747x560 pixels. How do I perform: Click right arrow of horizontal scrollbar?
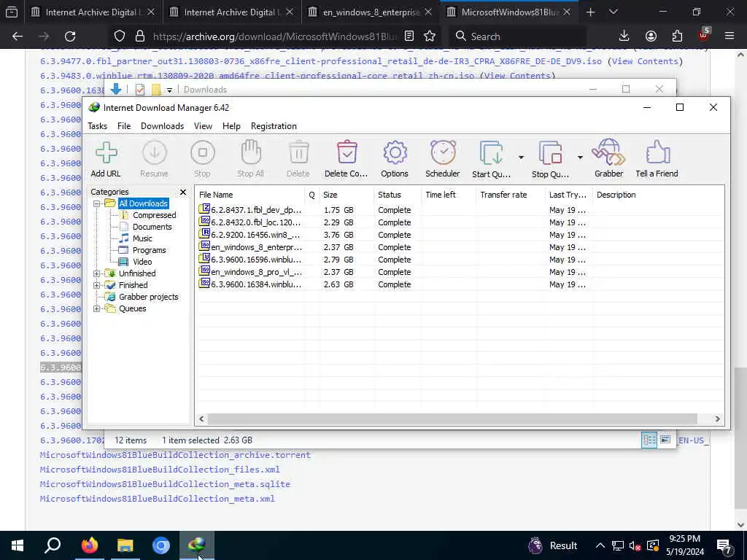718,419
